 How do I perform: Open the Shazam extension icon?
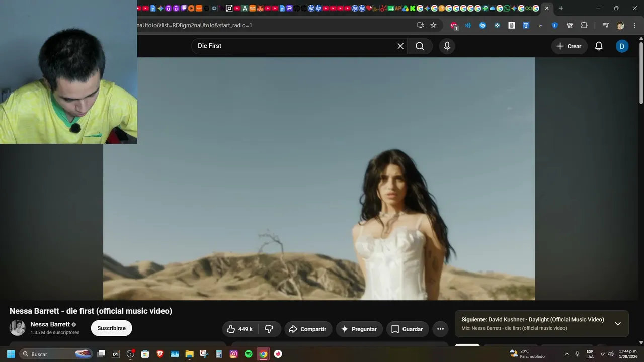(x=482, y=25)
